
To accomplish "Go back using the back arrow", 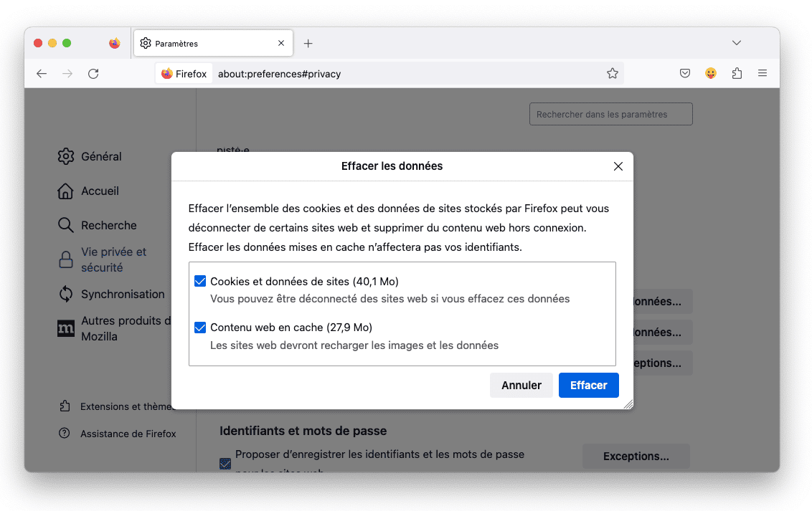I will pyautogui.click(x=42, y=74).
